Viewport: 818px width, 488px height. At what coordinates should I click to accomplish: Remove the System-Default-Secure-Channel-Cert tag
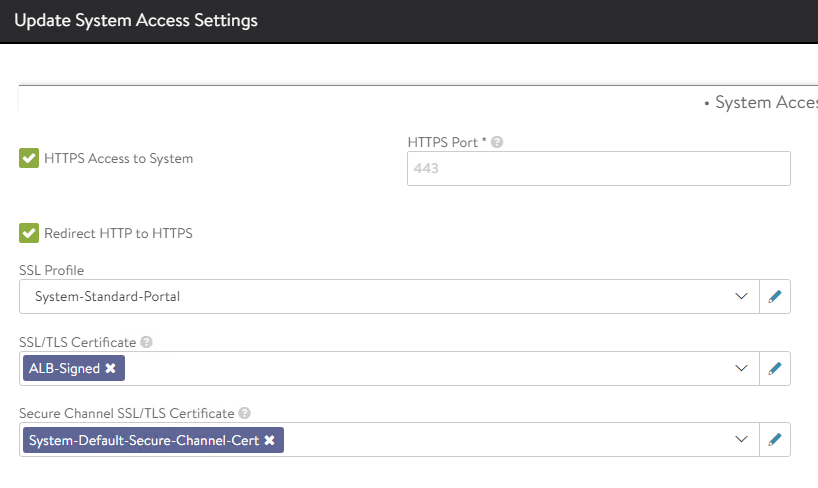pyautogui.click(x=269, y=440)
